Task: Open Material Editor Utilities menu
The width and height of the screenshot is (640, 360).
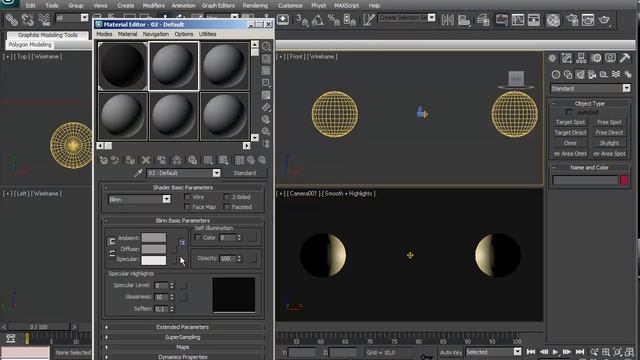Action: click(207, 34)
